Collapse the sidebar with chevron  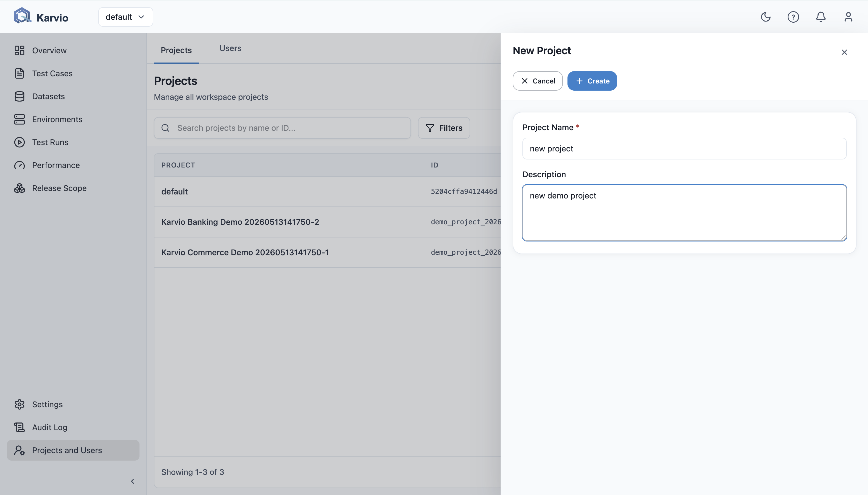click(133, 481)
